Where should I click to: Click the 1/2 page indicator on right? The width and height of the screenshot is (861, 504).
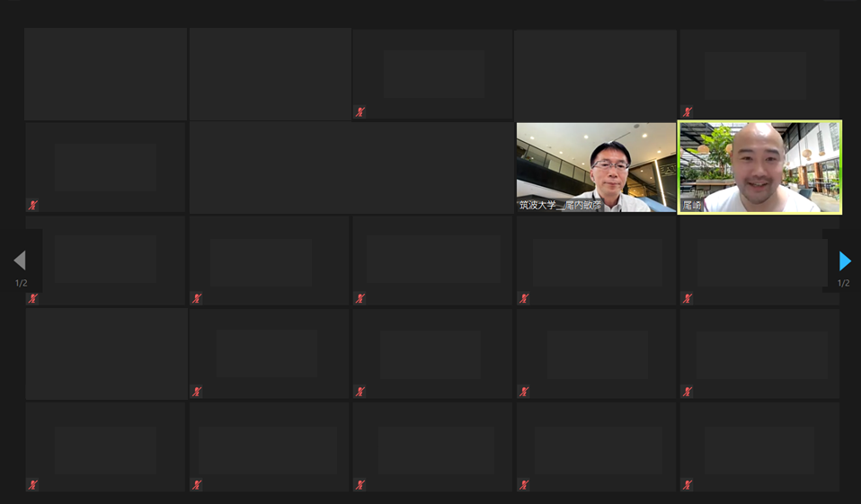843,283
